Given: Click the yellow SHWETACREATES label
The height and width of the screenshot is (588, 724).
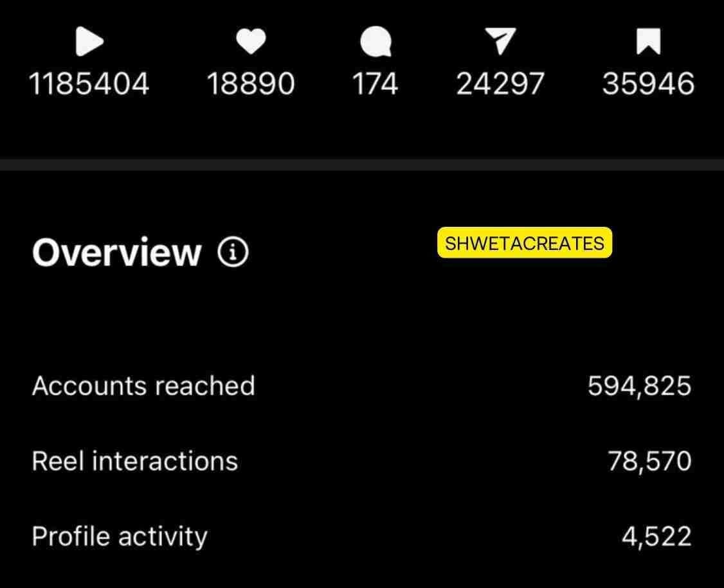Looking at the screenshot, I should point(525,243).
